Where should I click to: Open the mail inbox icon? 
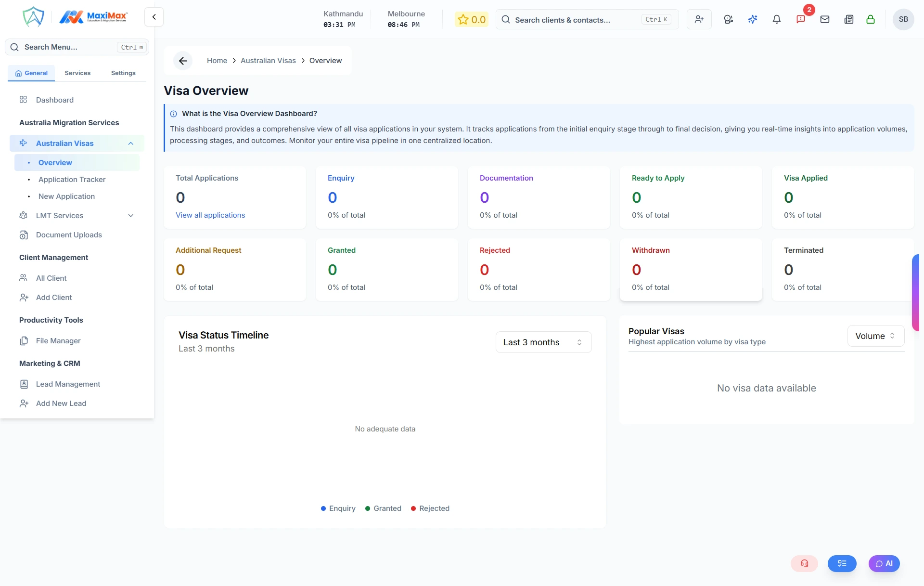point(825,19)
